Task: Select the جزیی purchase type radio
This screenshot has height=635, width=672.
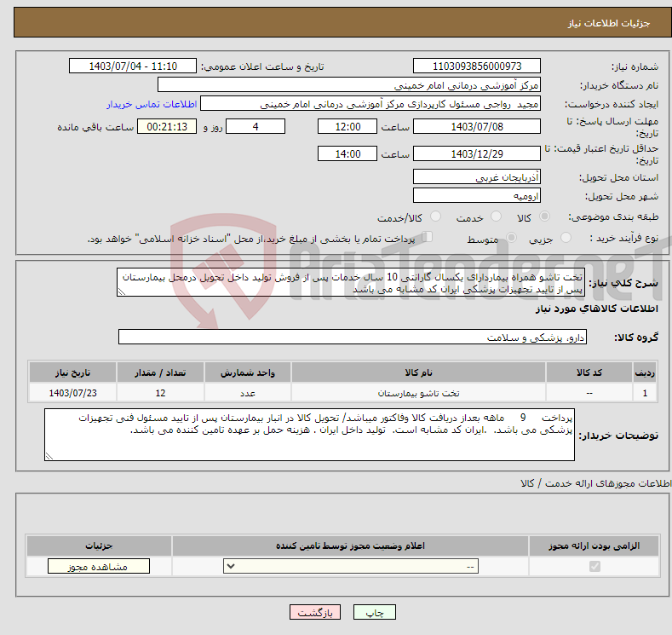Action: tap(566, 238)
